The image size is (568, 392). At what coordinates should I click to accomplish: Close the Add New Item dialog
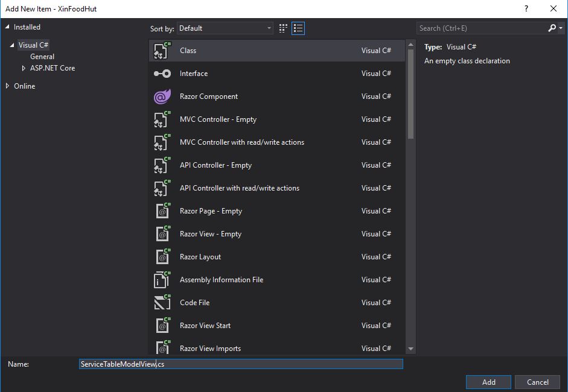(x=554, y=8)
